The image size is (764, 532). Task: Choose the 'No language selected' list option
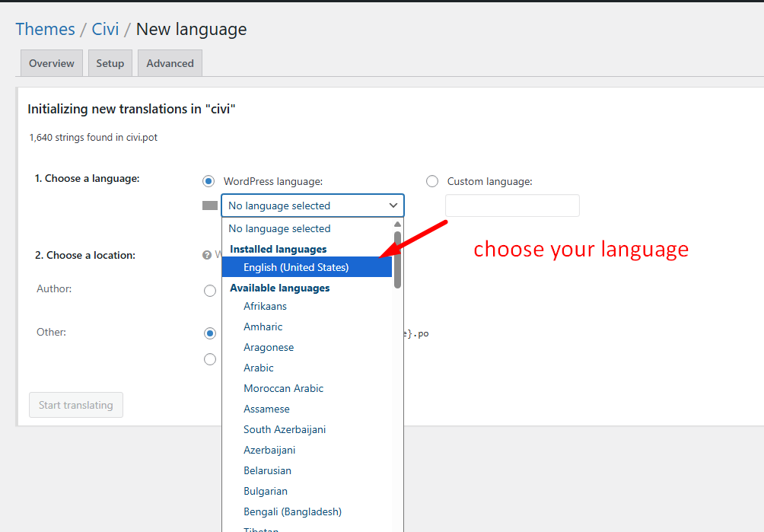click(x=279, y=228)
